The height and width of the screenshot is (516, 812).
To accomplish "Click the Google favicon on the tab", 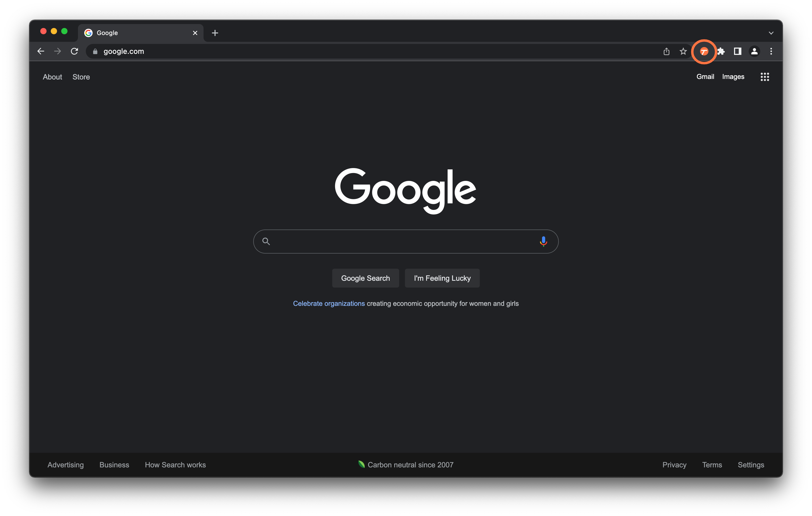I will click(x=88, y=33).
